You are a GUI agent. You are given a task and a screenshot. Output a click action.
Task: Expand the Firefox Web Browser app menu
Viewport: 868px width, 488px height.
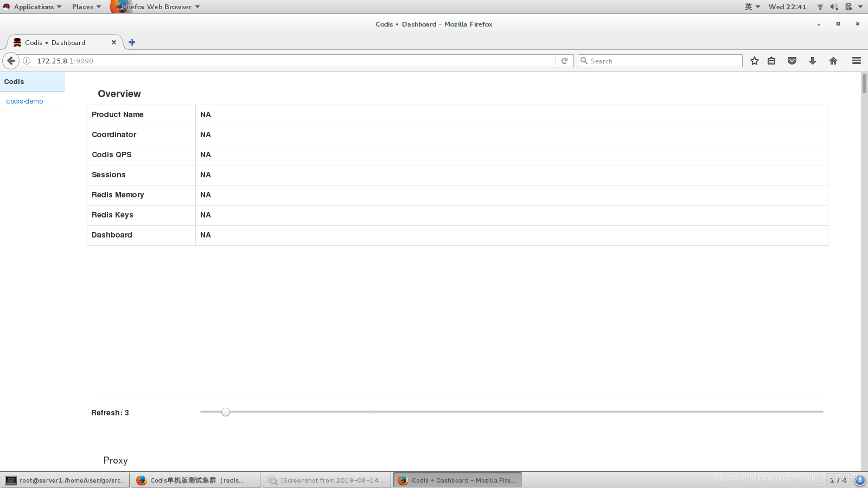tap(156, 7)
